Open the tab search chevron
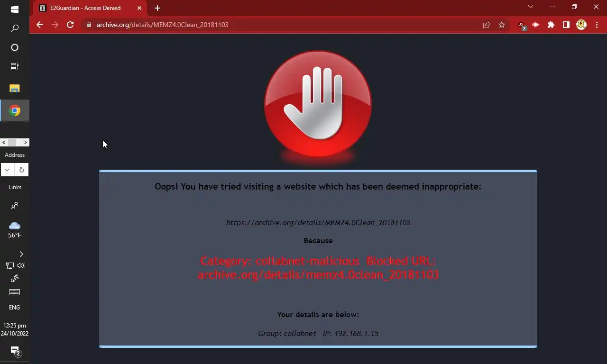 531,7
